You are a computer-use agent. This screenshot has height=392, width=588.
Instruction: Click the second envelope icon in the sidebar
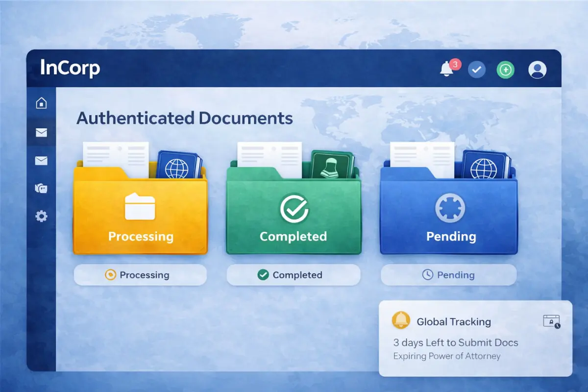point(42,160)
